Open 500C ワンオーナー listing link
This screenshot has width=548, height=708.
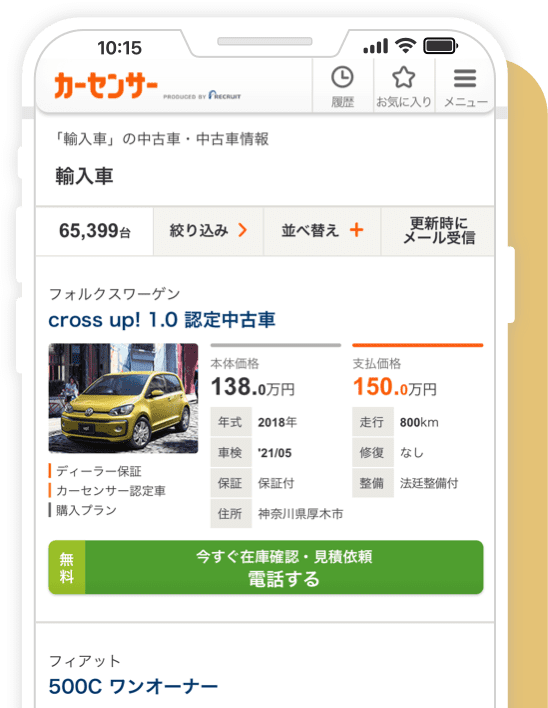[133, 686]
